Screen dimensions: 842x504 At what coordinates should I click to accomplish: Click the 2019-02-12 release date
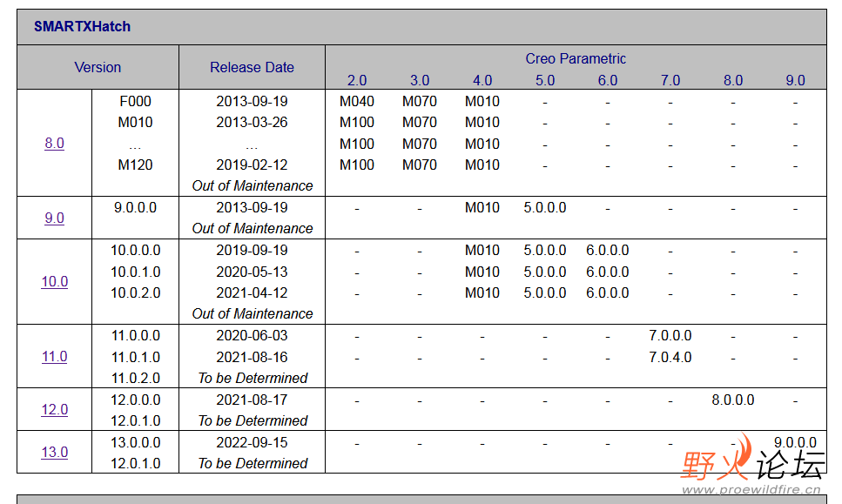coord(252,165)
